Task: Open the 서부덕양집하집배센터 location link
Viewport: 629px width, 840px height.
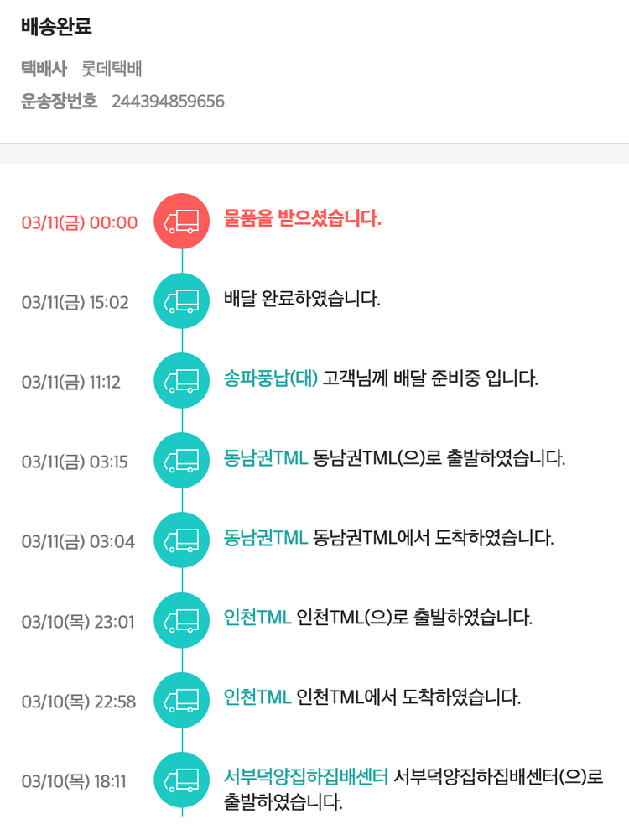Action: (306, 777)
